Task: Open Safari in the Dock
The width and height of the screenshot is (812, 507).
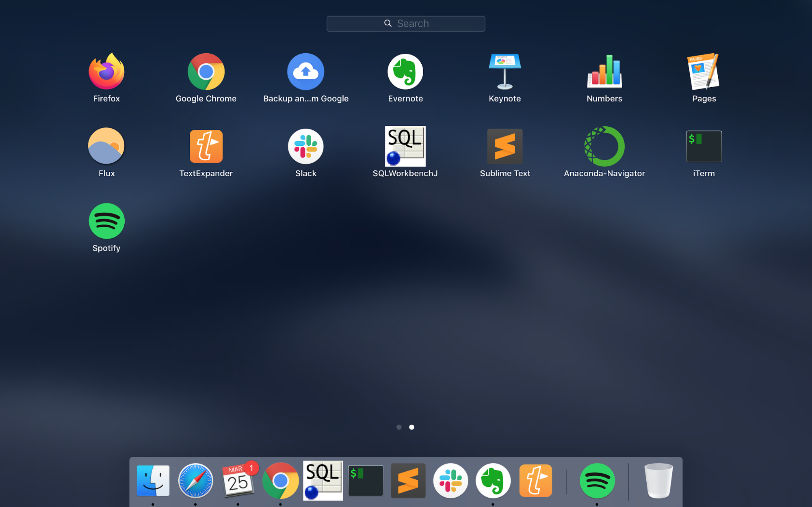Action: pyautogui.click(x=195, y=481)
